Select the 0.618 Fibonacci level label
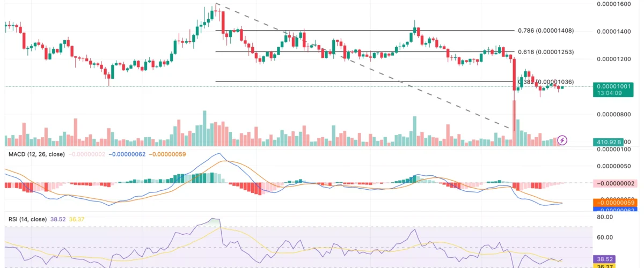Viewport: 644px width, 268px height. coord(545,52)
